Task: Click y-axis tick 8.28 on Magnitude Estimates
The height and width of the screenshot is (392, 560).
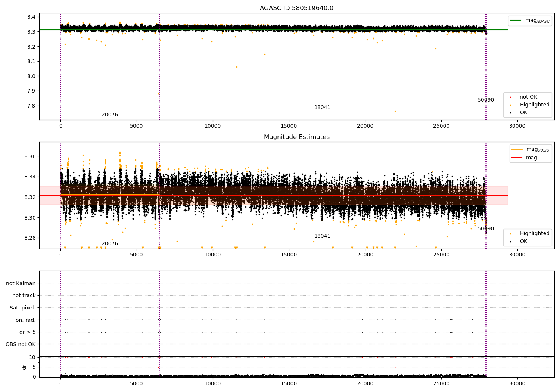Action: 30,238
